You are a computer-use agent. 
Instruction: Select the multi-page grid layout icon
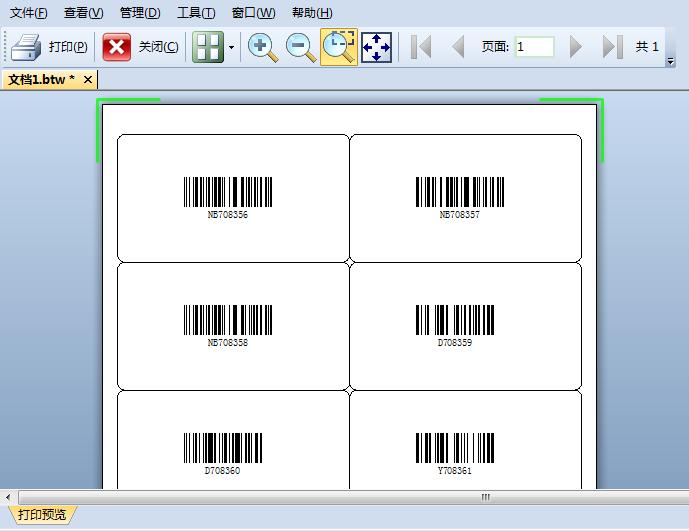pos(208,47)
